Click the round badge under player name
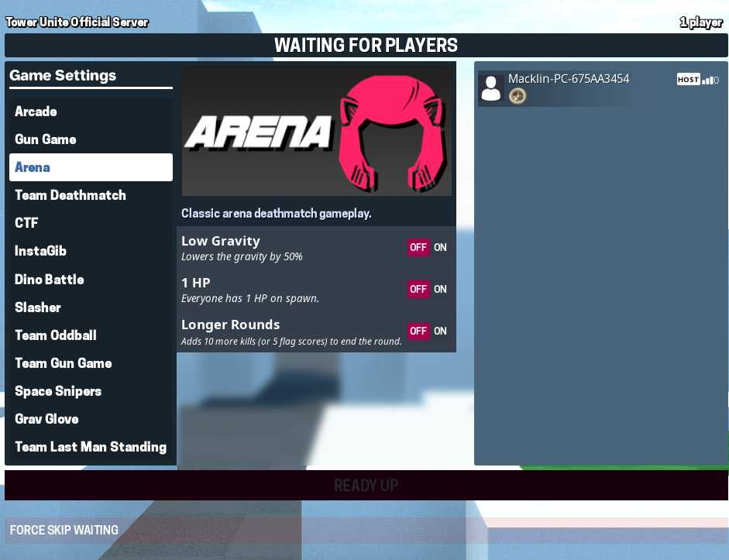Image resolution: width=729 pixels, height=560 pixels. point(518,96)
